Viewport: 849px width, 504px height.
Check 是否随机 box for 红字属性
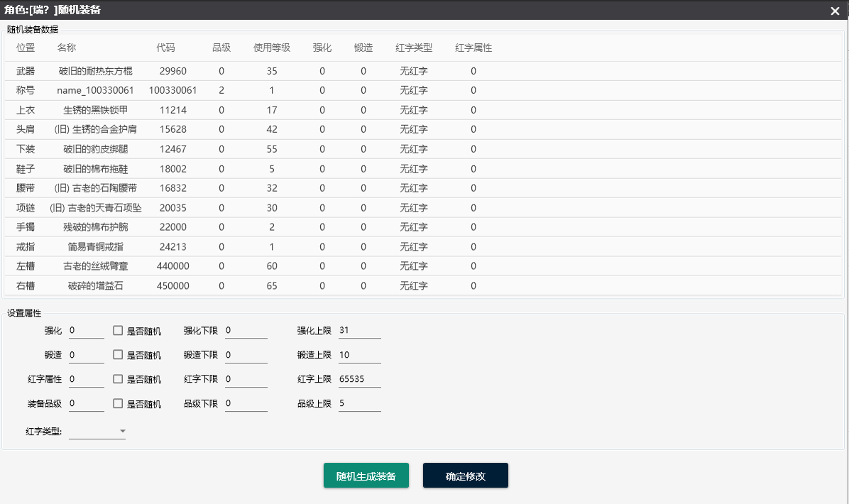pos(118,379)
